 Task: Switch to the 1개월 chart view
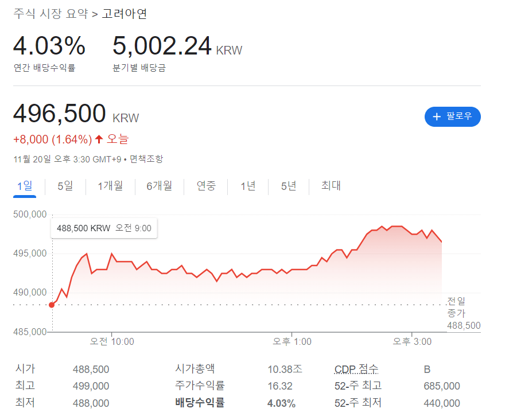coord(110,186)
